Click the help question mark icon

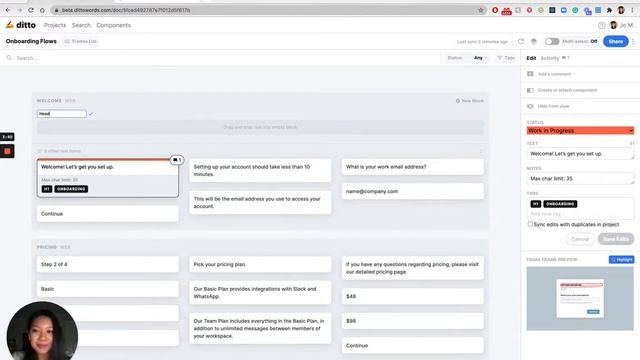pos(602,25)
